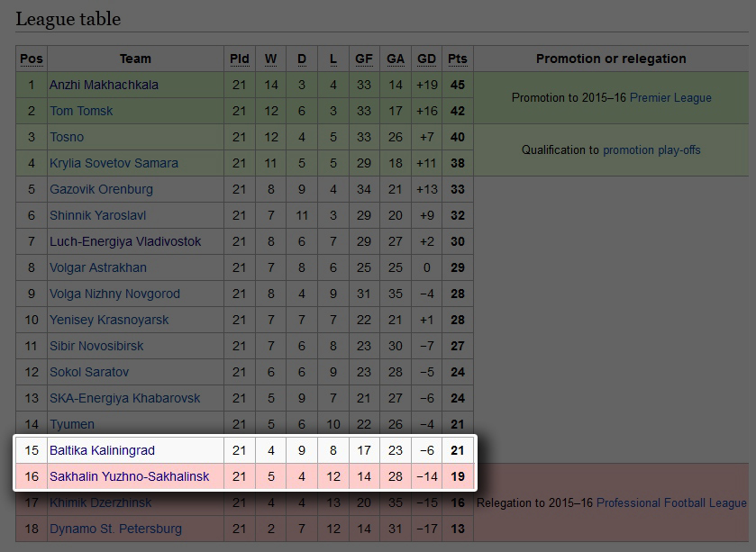This screenshot has height=552, width=756.
Task: Open the Tom Tomsk team link
Action: (x=81, y=111)
